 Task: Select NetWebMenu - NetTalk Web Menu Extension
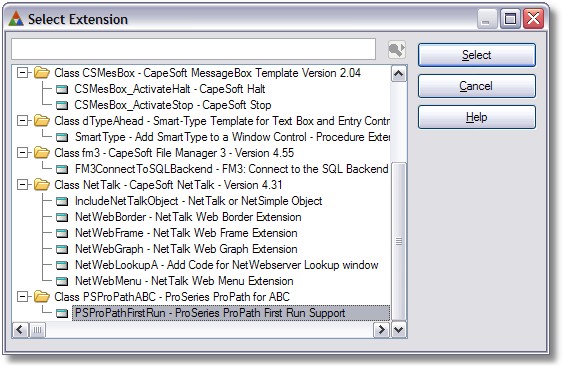(184, 281)
